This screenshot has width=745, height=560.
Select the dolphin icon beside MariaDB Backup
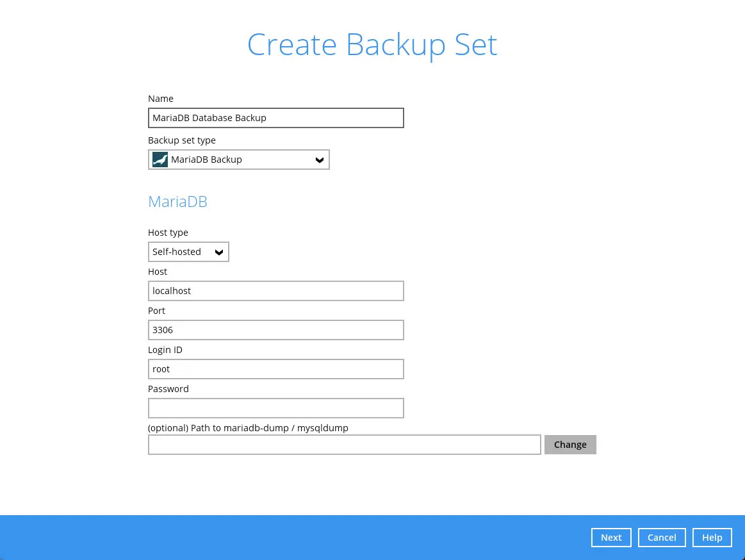coord(160,160)
